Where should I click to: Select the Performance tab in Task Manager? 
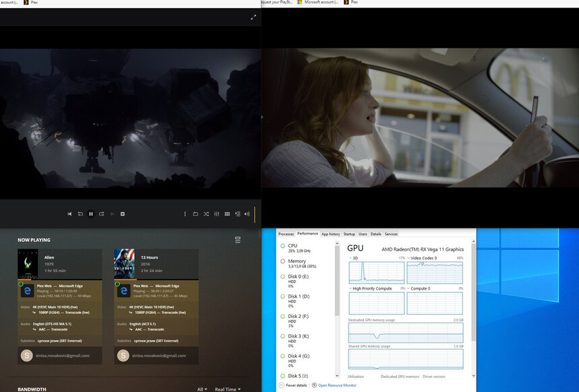[307, 234]
